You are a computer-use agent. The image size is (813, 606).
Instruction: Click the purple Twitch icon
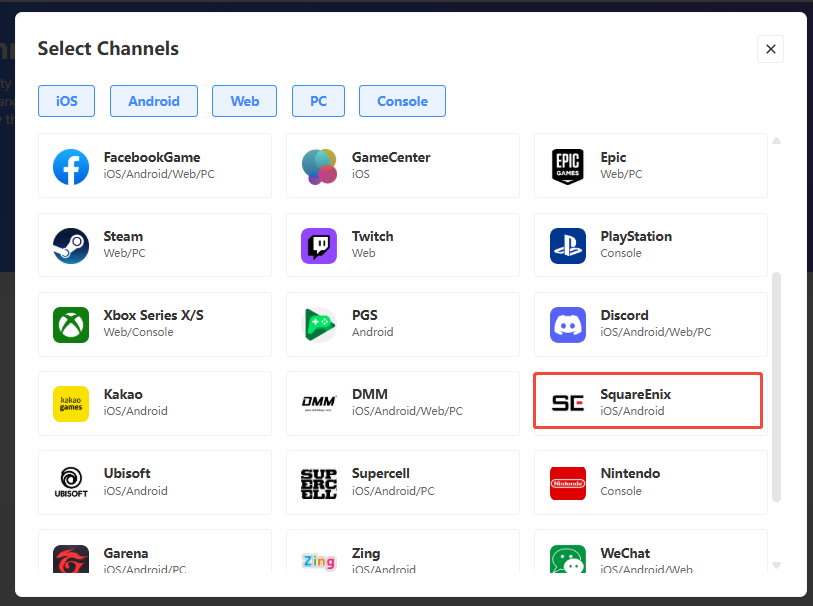pyautogui.click(x=319, y=246)
